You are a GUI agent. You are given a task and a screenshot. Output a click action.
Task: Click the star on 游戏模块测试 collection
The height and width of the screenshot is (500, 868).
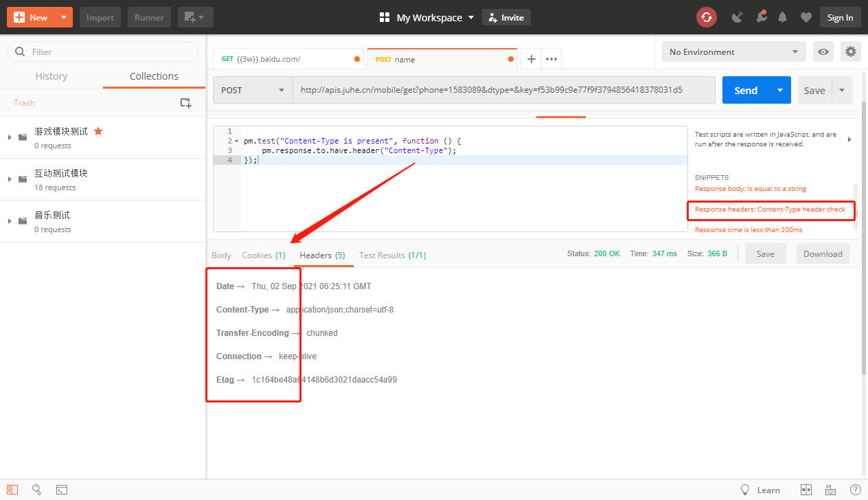[98, 130]
